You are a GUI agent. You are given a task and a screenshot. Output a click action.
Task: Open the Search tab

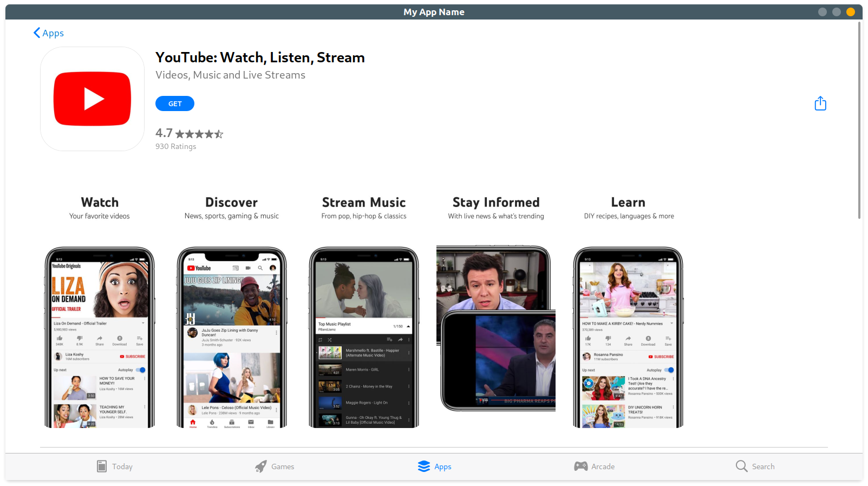tap(755, 466)
